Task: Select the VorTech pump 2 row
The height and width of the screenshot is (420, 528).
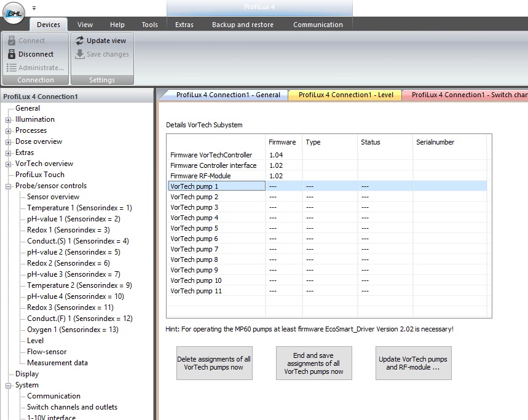Action: 327,197
